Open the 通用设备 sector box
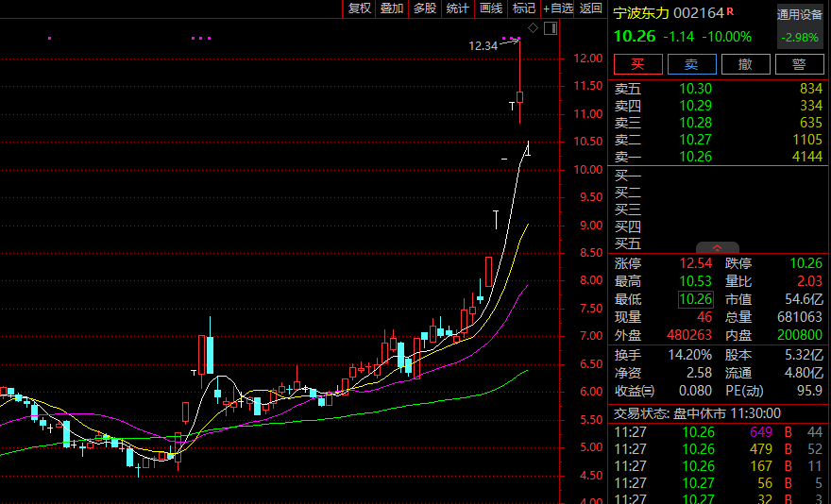Image resolution: width=831 pixels, height=504 pixels. pos(799,26)
